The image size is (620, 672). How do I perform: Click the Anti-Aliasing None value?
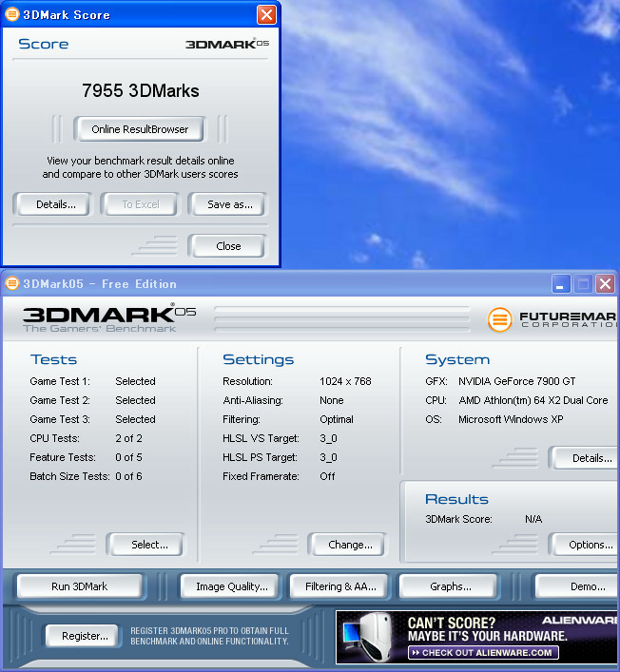tap(332, 400)
